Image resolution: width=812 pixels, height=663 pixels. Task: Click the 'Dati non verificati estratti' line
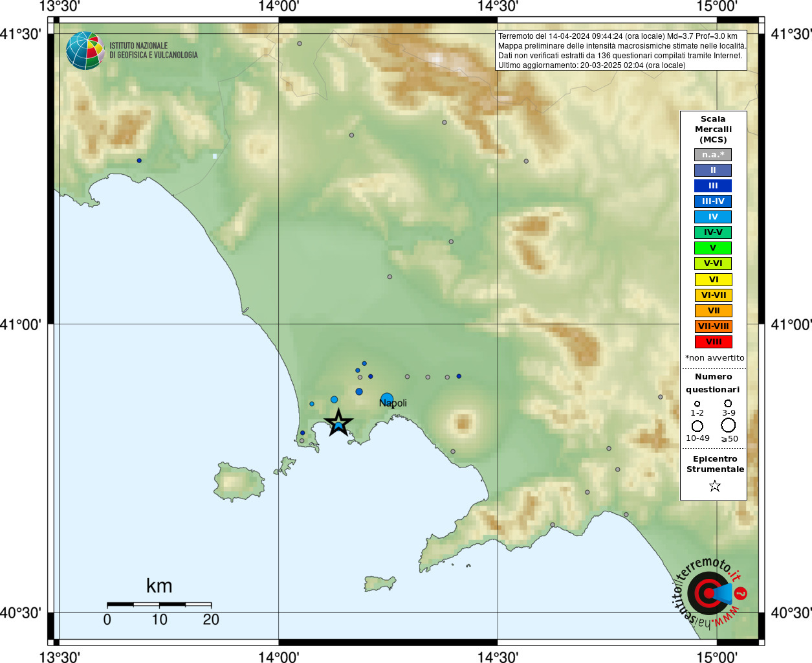620,56
